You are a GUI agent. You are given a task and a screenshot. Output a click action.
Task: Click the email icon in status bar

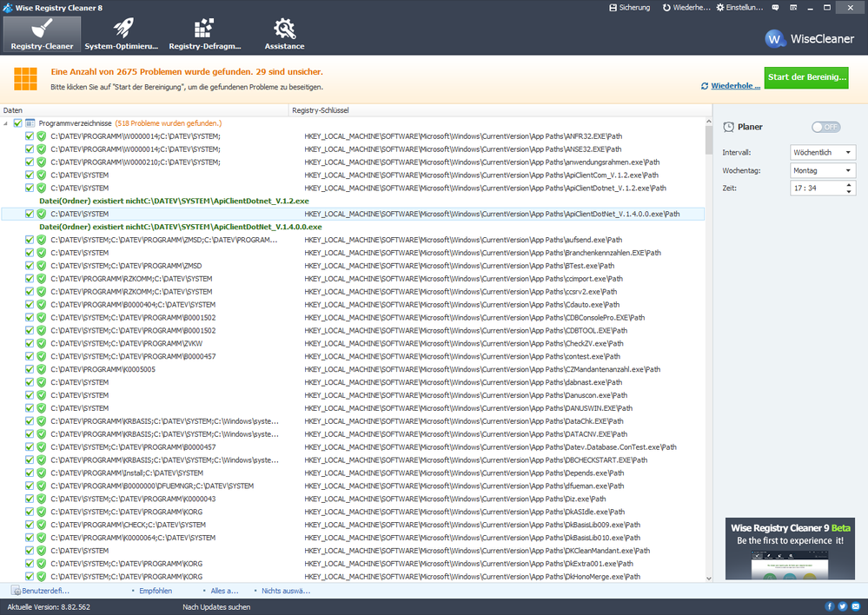click(857, 606)
